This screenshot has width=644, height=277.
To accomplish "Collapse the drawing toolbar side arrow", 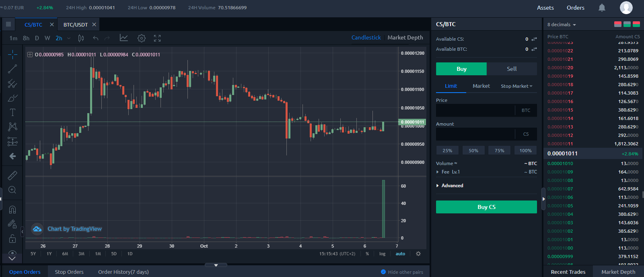I will click(22, 232).
